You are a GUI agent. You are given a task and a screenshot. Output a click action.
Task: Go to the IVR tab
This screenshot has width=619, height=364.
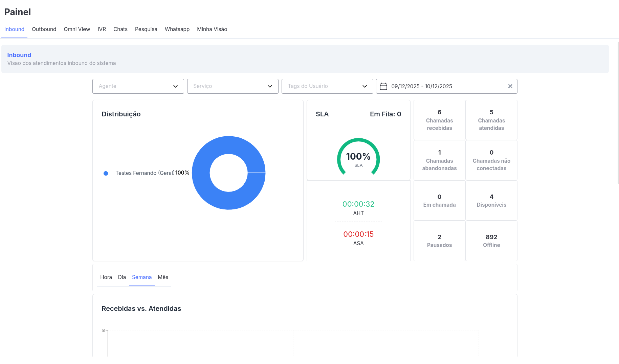[x=102, y=29]
